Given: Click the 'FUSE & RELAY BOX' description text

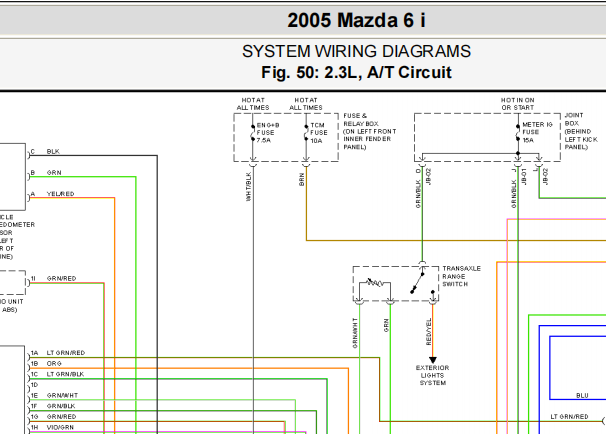Looking at the screenshot, I should pos(369,131).
